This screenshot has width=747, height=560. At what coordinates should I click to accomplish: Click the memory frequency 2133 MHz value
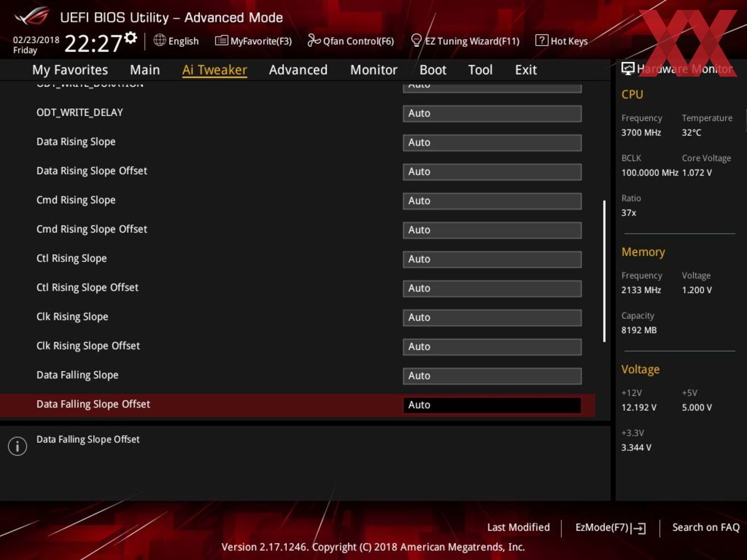pos(641,290)
